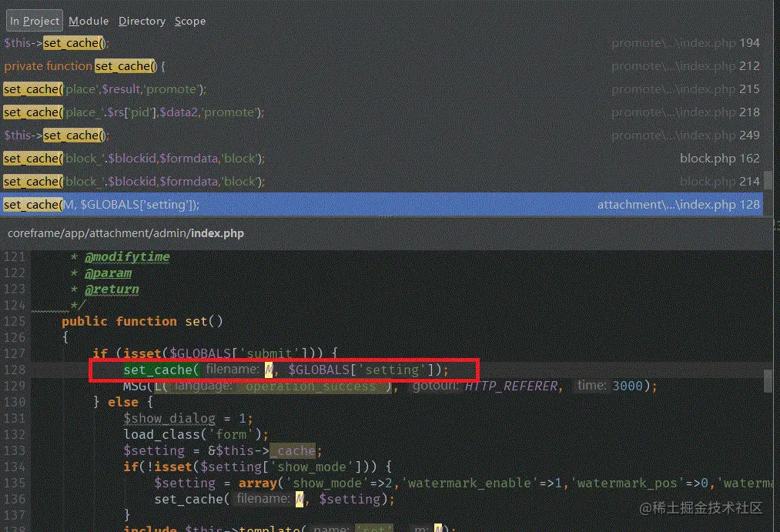Image resolution: width=780 pixels, height=532 pixels.
Task: Click load_class('form') on line 132
Action: tap(196, 434)
